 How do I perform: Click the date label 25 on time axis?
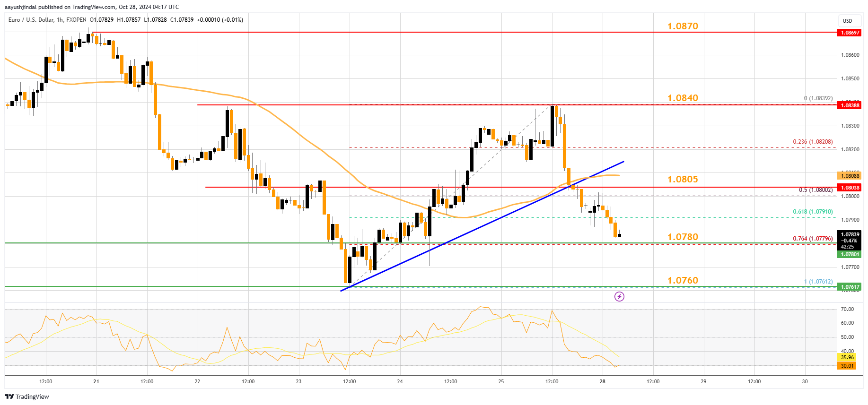(501, 381)
